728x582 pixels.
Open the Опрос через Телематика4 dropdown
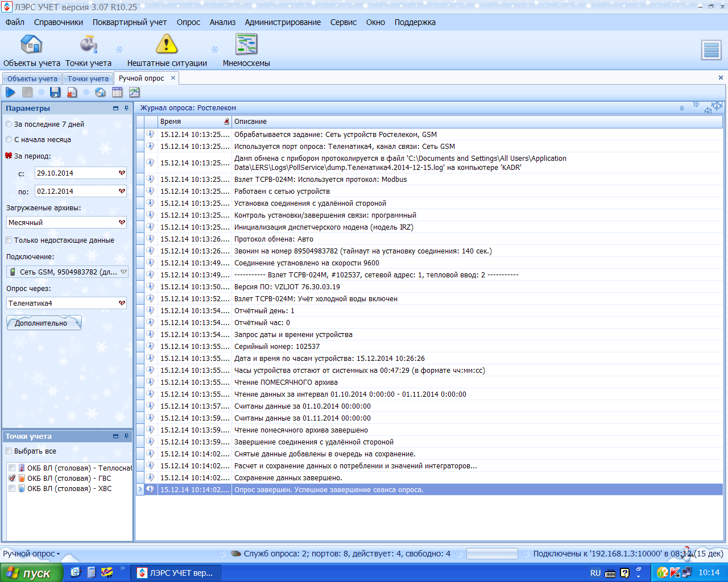pyautogui.click(x=122, y=303)
